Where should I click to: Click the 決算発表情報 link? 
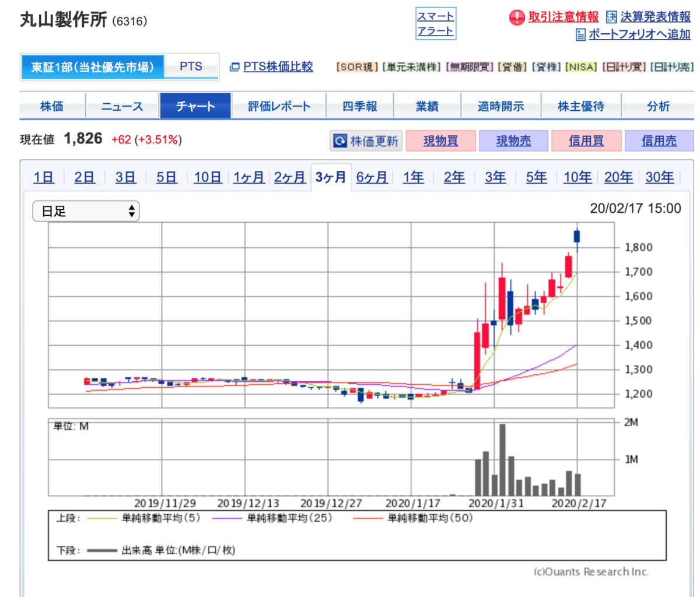[x=655, y=17]
